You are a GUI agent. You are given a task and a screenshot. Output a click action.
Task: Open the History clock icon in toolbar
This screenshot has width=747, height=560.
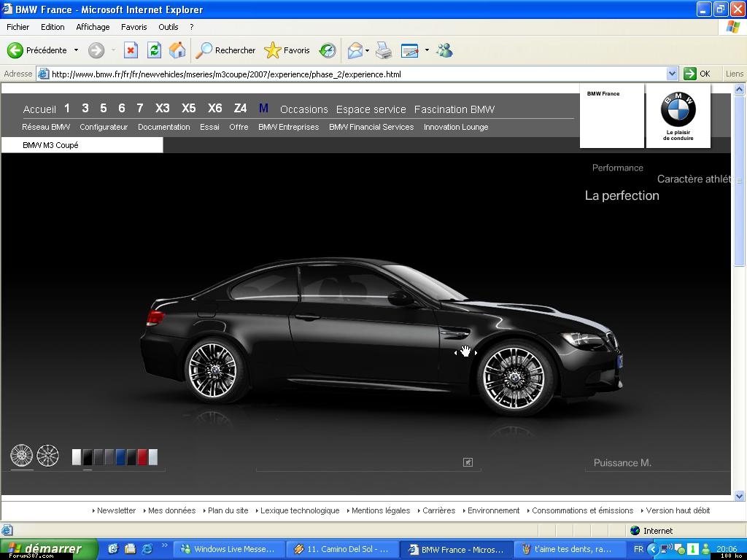click(328, 50)
